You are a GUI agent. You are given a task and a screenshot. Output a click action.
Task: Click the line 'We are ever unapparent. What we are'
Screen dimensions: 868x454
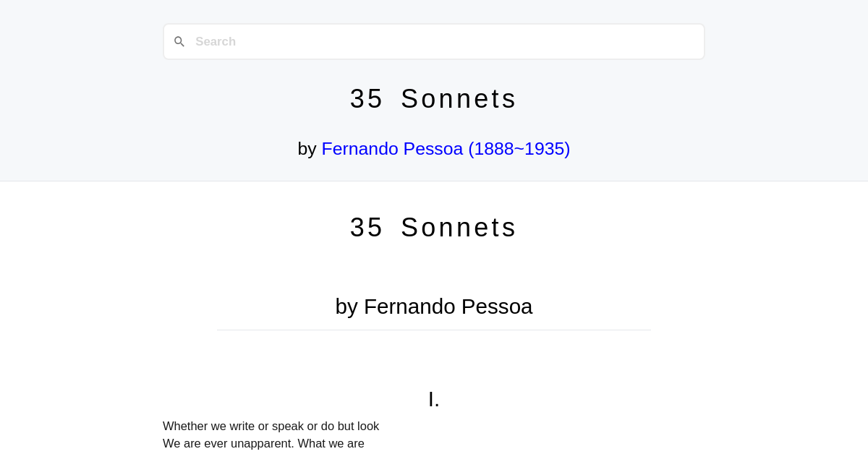pos(263,443)
